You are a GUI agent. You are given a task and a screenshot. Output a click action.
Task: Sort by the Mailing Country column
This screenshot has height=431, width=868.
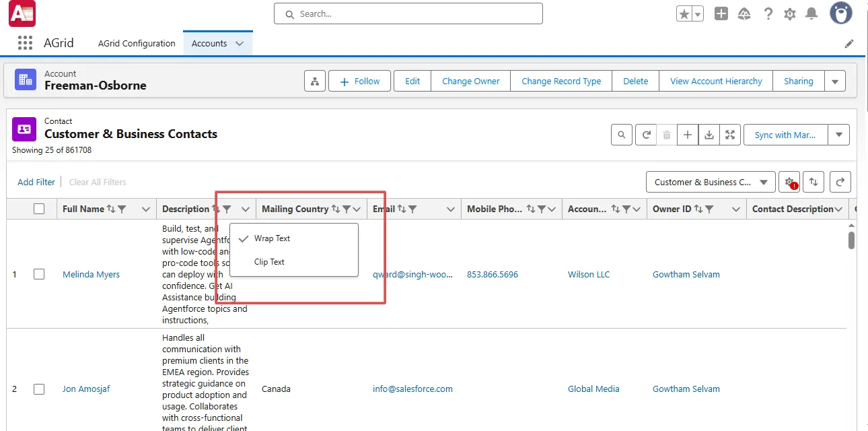click(x=335, y=209)
